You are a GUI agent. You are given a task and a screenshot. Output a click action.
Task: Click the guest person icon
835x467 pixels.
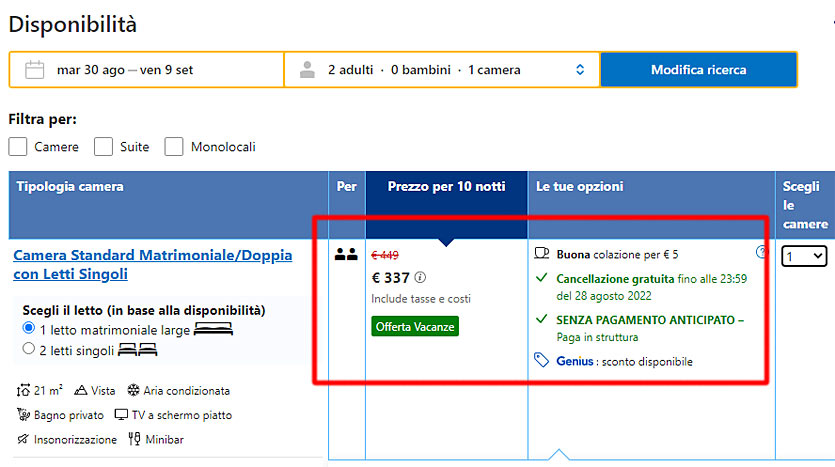pos(307,70)
